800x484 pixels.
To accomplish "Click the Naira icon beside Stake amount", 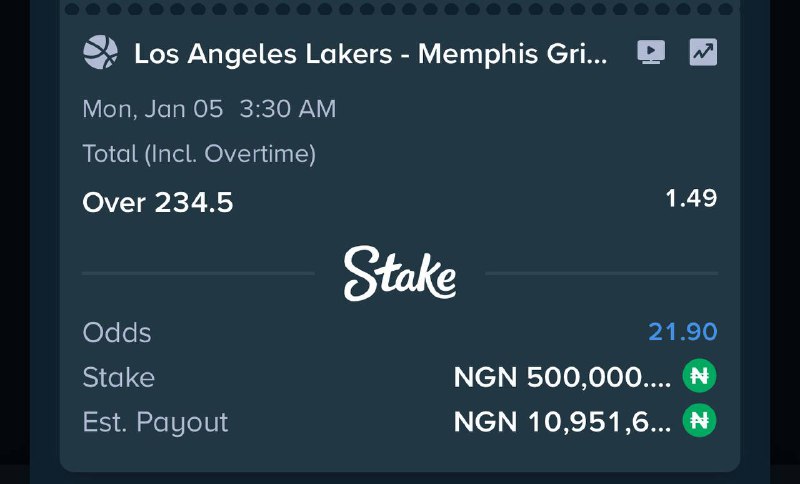I will [700, 377].
